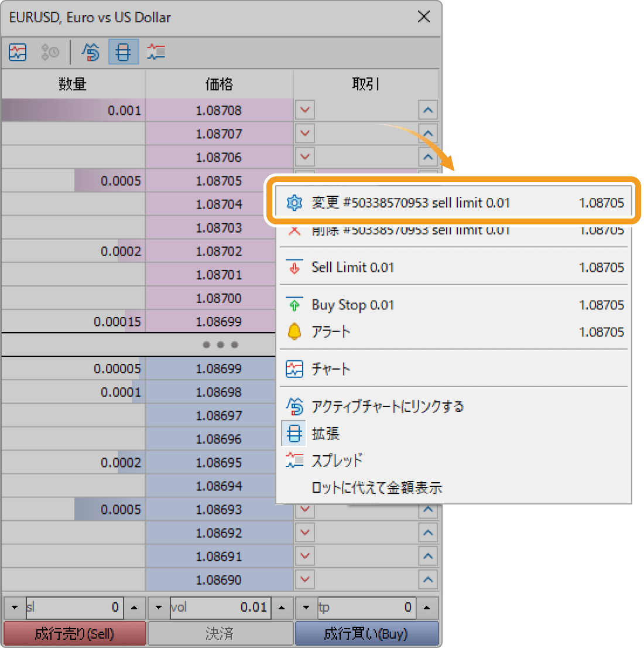644x648 pixels.
Task: Click buy up-arrow at price 1.08693
Action: (x=428, y=511)
